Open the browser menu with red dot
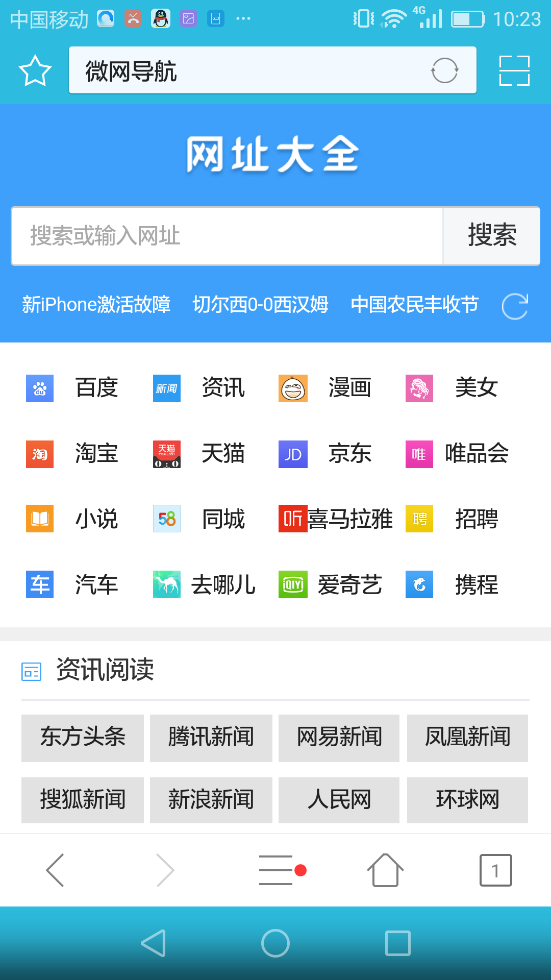Viewport: 551px width, 980px height. 282,870
